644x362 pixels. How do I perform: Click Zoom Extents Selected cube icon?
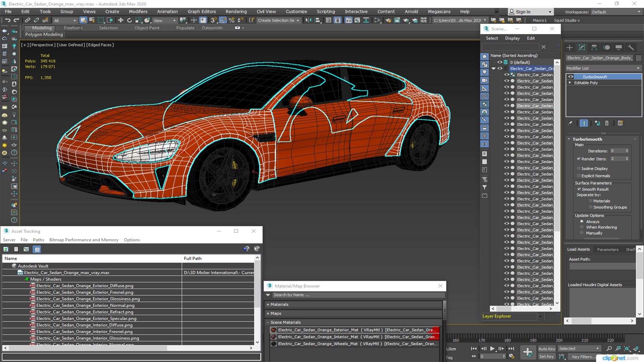[x=627, y=349]
